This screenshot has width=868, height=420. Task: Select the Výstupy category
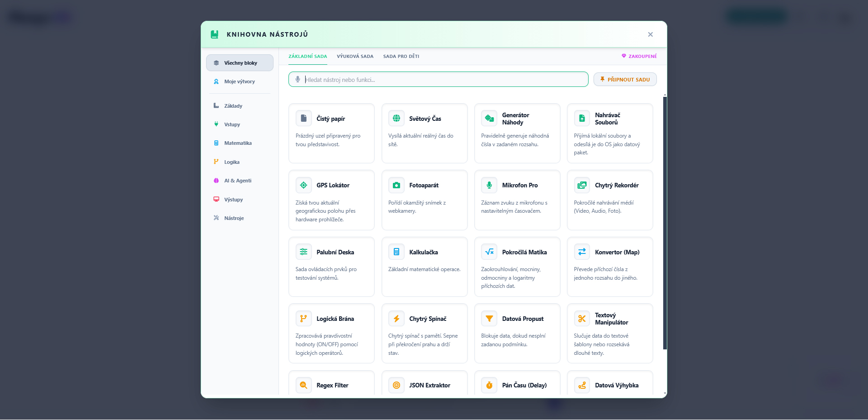click(240, 200)
